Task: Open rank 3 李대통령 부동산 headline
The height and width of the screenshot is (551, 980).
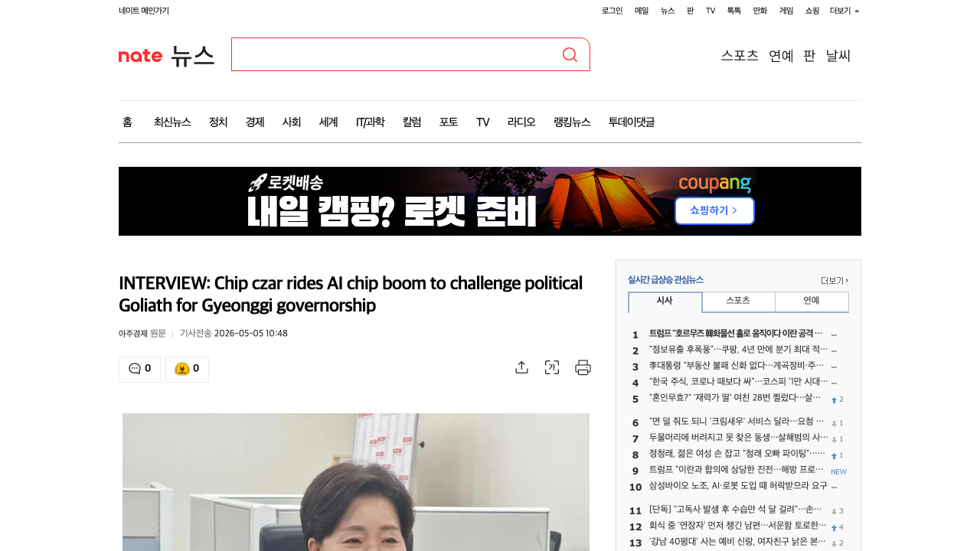Action: (x=737, y=366)
